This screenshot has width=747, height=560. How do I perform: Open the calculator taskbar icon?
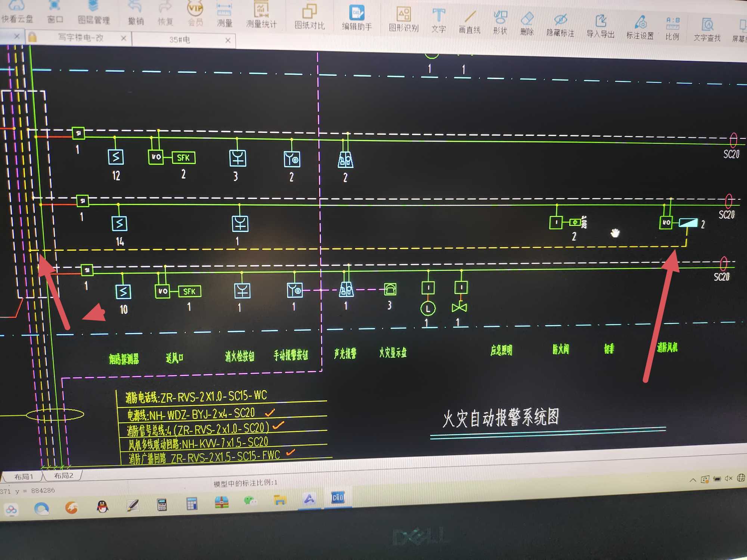coord(162,505)
